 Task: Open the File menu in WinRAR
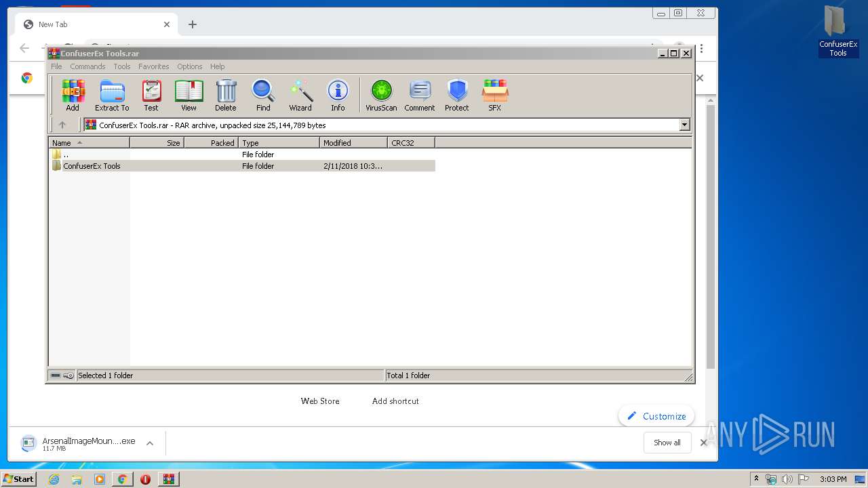tap(56, 66)
